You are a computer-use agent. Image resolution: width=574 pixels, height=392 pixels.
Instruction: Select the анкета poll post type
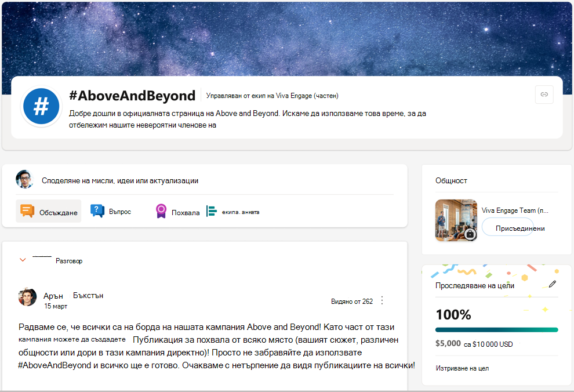point(233,212)
